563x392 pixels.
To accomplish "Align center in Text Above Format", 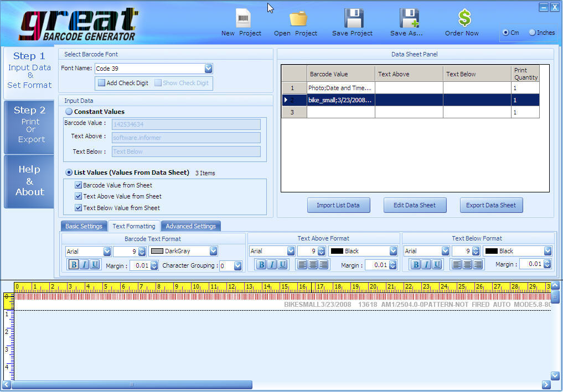I will pos(313,265).
